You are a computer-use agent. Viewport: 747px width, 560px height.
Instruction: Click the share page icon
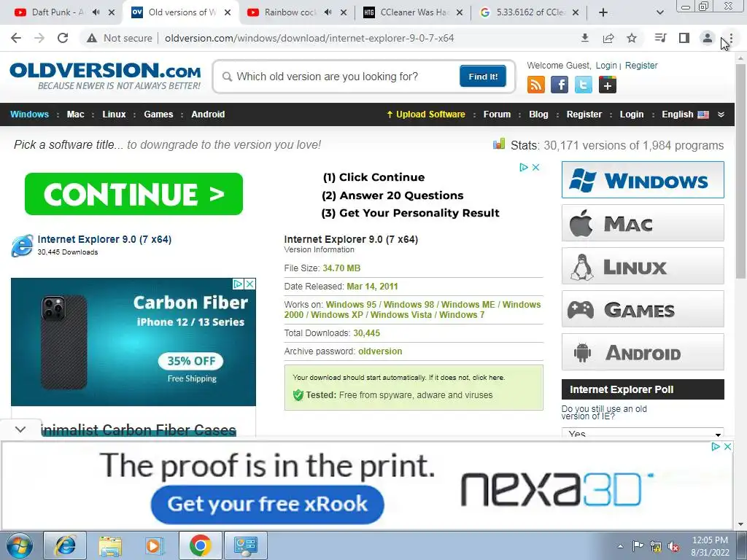tap(608, 38)
